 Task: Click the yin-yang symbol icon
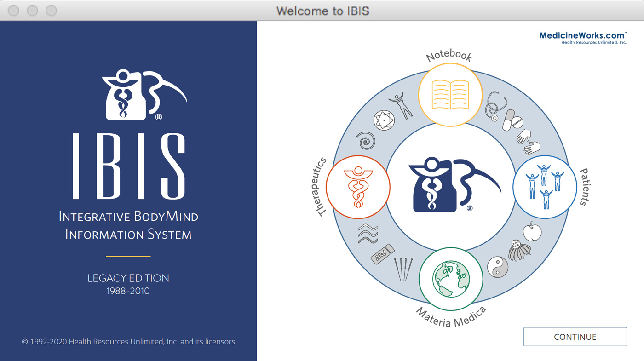point(498,267)
